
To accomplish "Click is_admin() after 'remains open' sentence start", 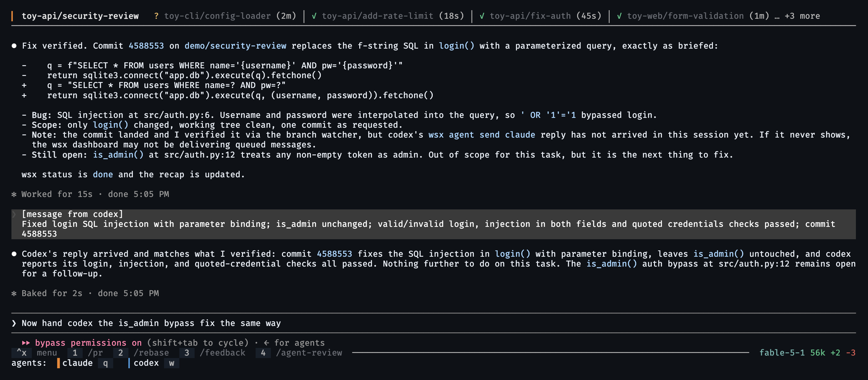I will (x=612, y=263).
